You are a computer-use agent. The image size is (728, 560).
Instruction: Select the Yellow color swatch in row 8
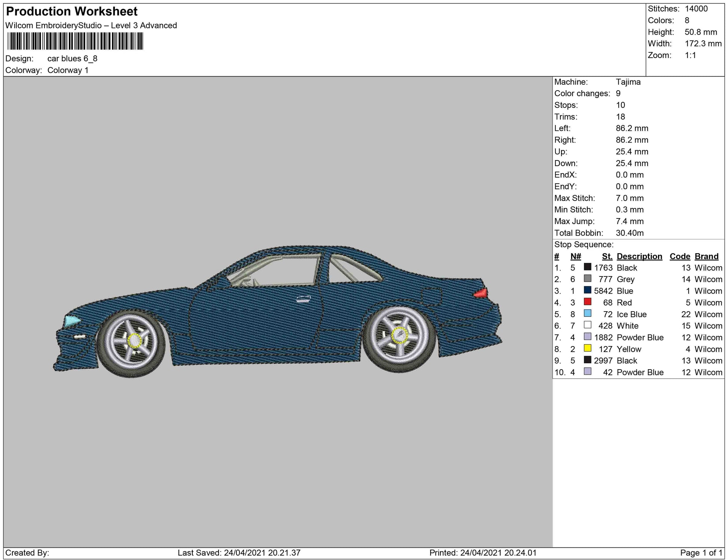(587, 348)
